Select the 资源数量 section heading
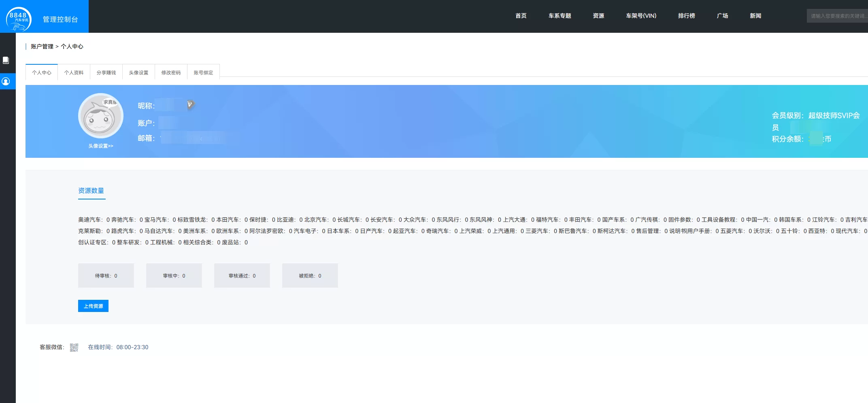This screenshot has width=868, height=403. [91, 191]
